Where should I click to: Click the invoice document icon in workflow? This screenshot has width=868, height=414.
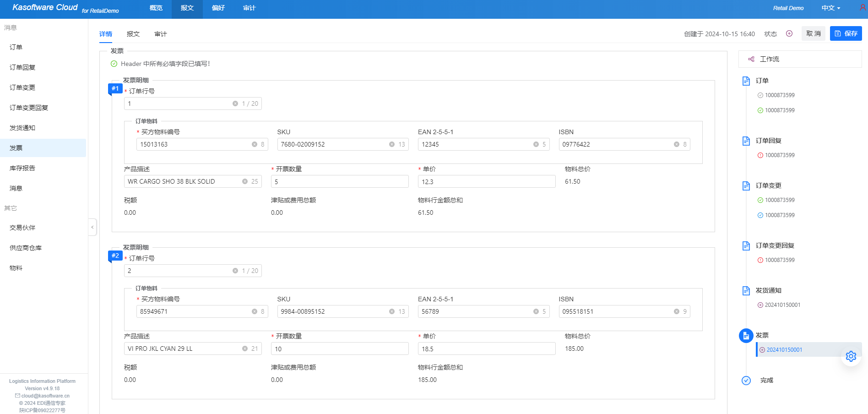point(746,336)
